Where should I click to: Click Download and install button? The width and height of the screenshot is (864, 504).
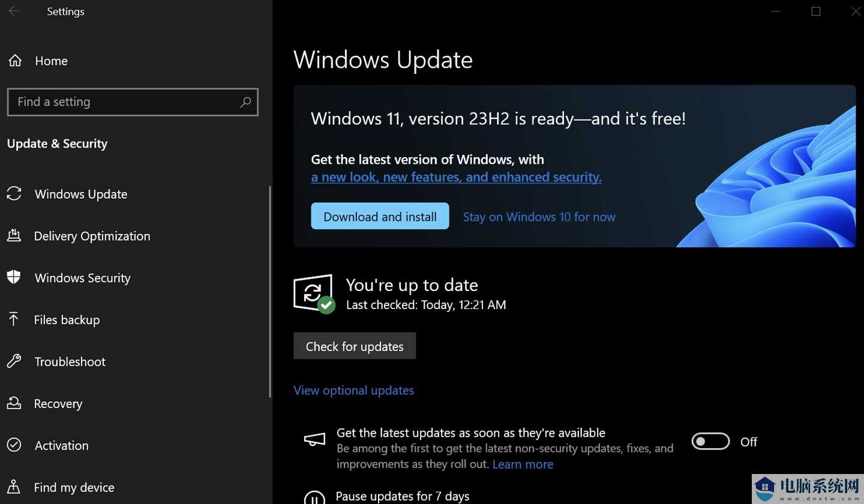[x=380, y=216]
